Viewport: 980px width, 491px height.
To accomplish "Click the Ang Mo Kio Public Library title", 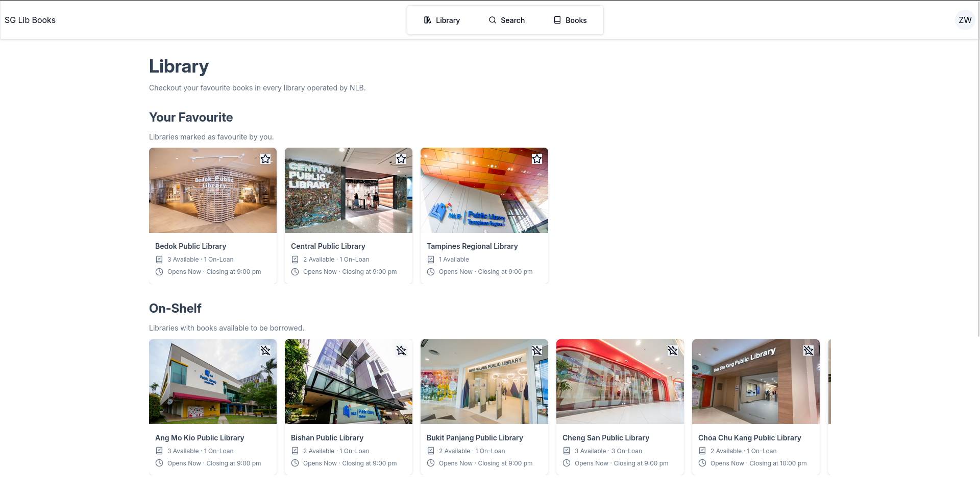I will [200, 438].
